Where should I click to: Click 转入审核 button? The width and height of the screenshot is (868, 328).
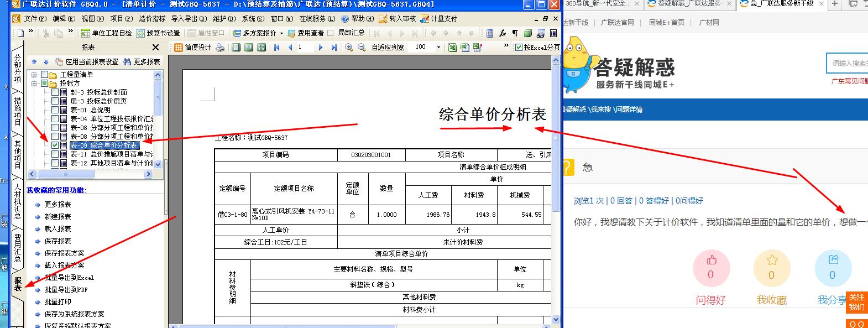click(397, 19)
